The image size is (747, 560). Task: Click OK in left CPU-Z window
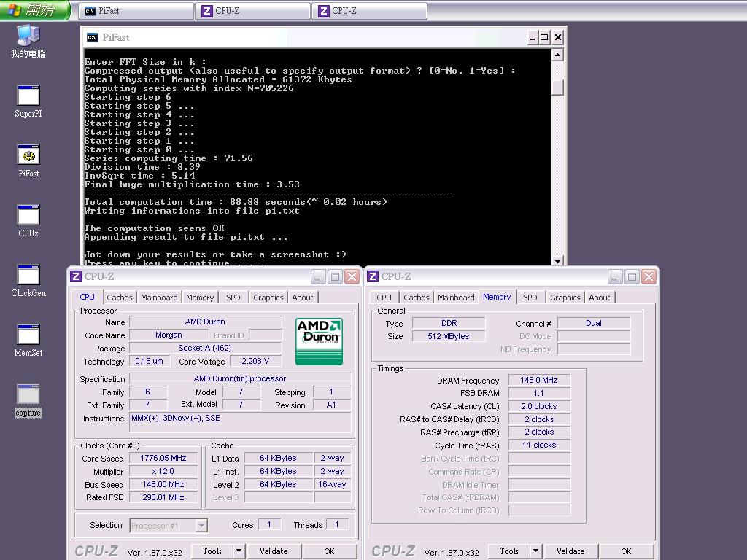pos(329,551)
